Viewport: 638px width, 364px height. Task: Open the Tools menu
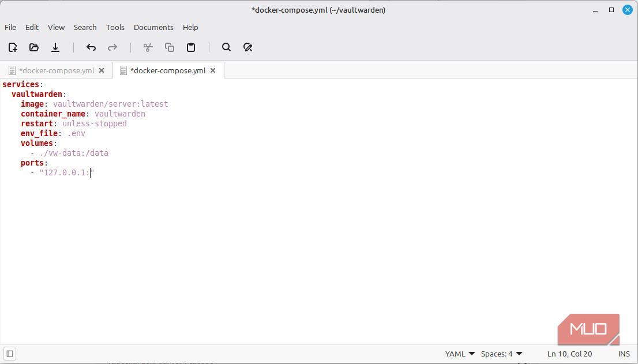(115, 27)
